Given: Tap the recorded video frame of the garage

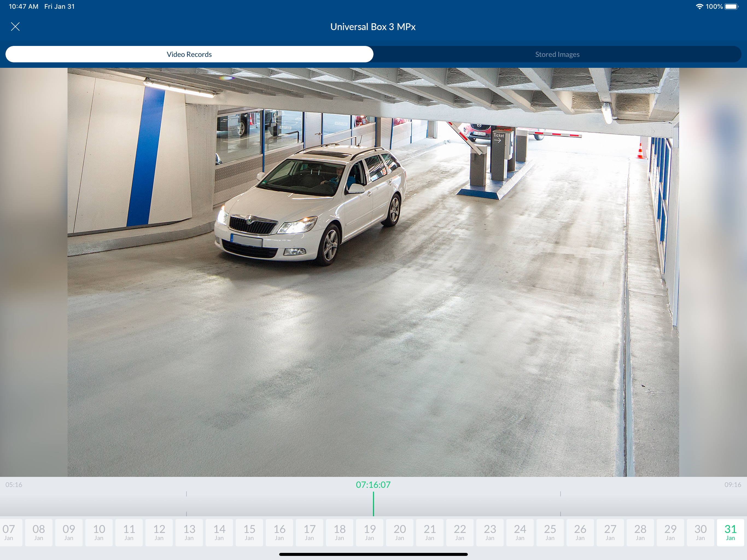Looking at the screenshot, I should 373,272.
